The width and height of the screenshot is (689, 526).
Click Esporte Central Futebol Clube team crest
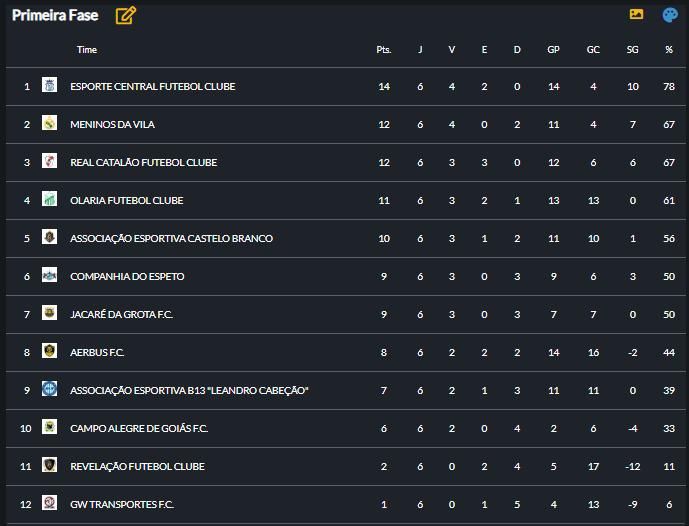point(49,86)
